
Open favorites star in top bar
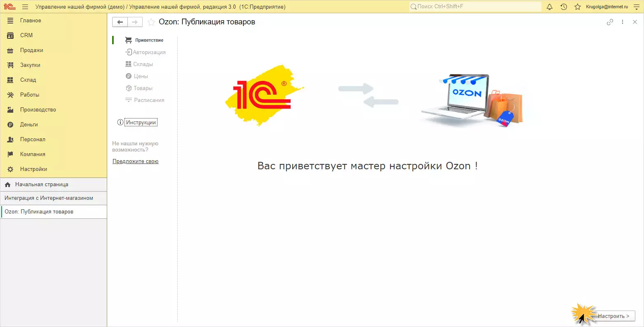(578, 7)
